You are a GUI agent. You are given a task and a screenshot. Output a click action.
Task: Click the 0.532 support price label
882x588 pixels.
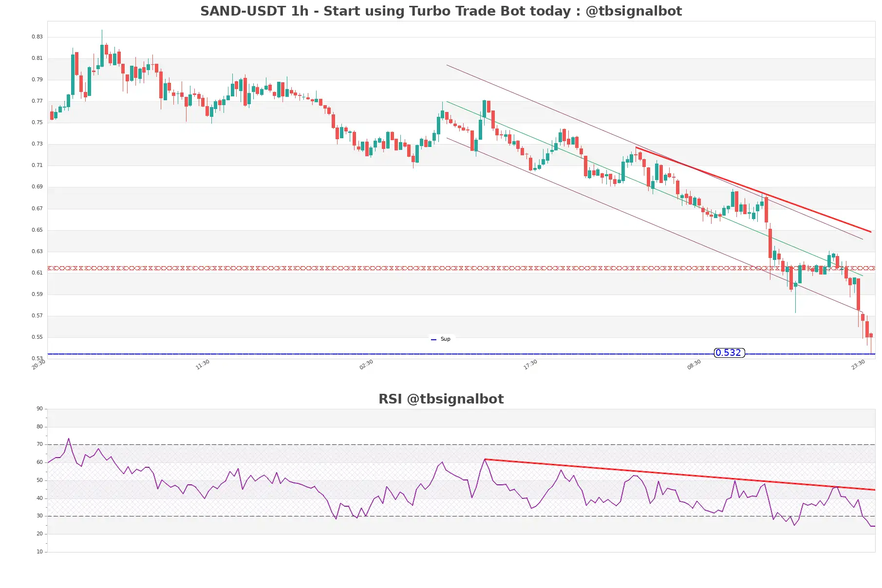click(729, 353)
